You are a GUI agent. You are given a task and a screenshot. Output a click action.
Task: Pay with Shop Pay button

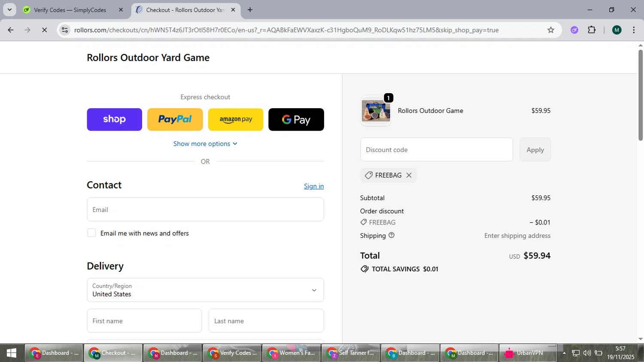click(x=114, y=119)
